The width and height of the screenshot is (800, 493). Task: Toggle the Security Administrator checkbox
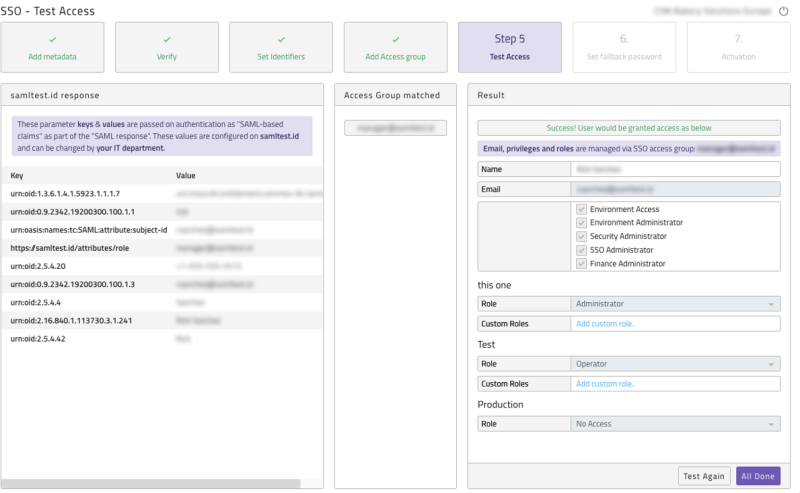(581, 236)
